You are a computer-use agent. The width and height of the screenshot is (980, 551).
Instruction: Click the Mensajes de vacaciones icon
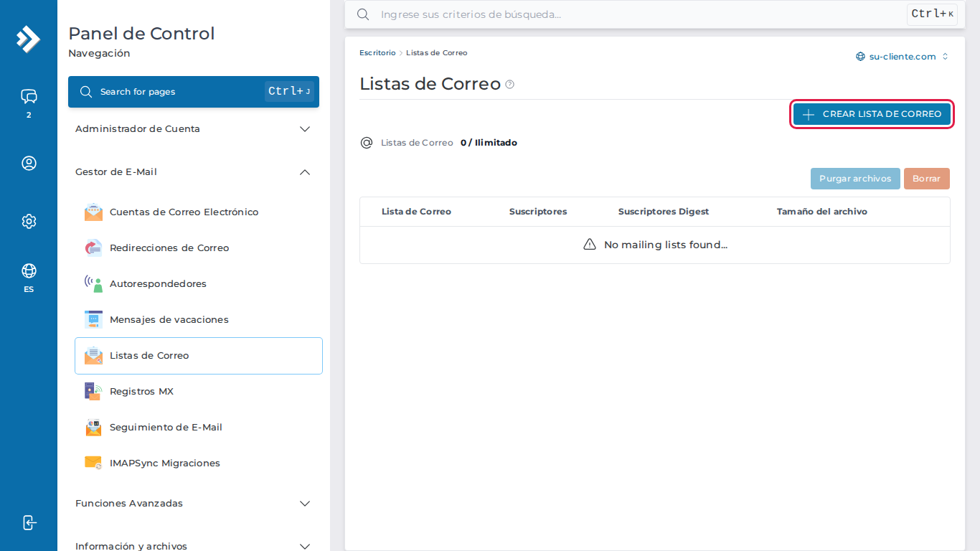click(93, 319)
